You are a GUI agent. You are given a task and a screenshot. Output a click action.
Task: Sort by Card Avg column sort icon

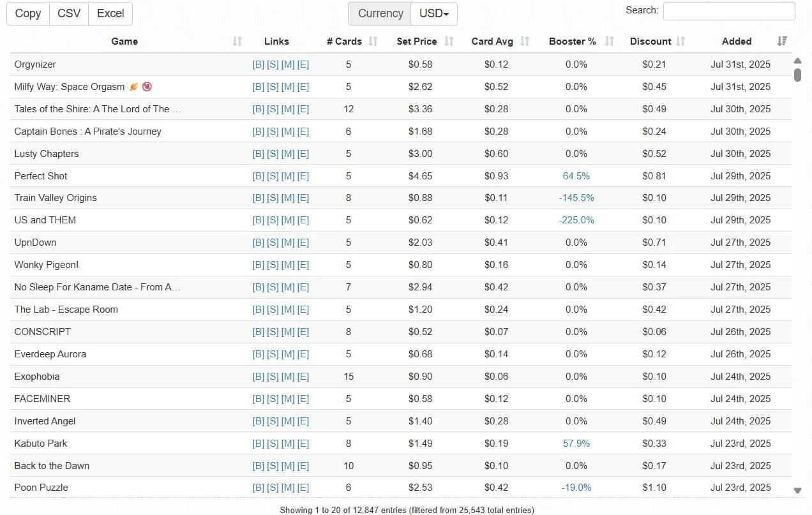click(x=525, y=41)
